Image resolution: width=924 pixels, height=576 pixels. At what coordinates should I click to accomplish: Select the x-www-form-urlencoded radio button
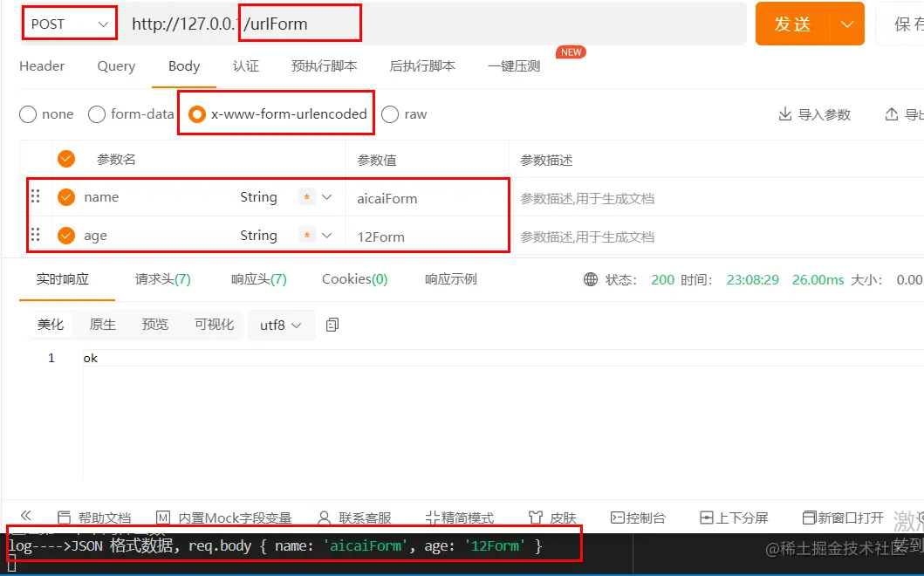point(197,114)
